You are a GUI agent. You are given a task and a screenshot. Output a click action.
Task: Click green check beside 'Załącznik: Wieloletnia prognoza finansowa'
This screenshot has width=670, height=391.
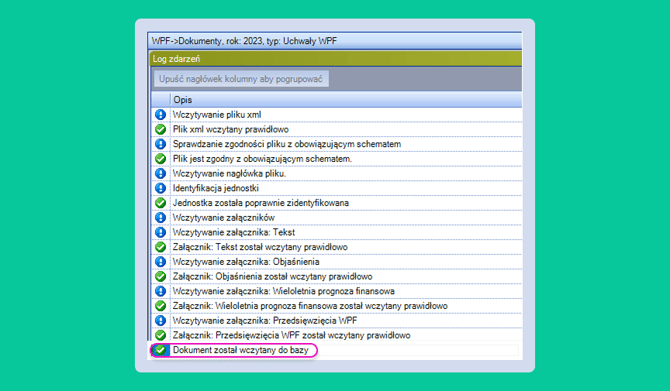click(160, 306)
